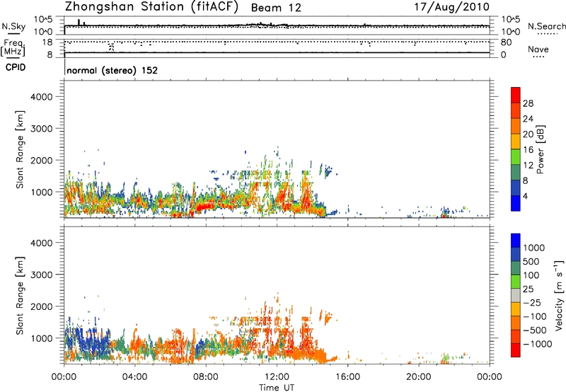
Task: Click the Power colorbar tick label '20'
Action: click(528, 134)
